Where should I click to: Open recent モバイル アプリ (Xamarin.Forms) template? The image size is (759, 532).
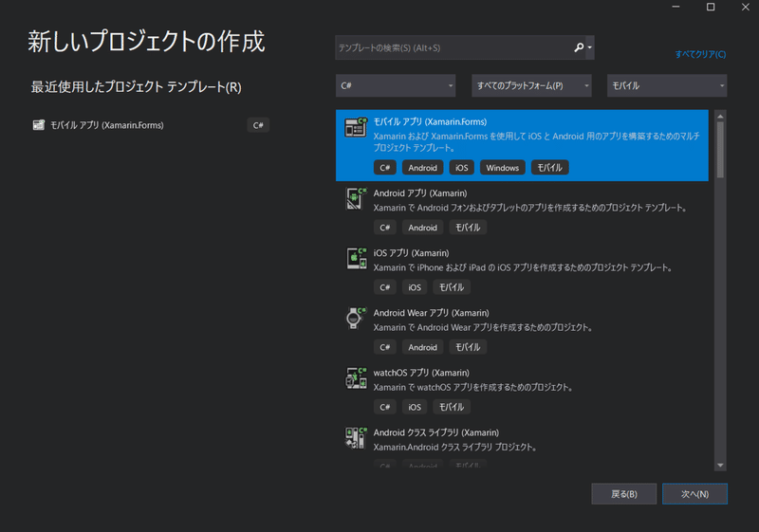click(x=150, y=125)
